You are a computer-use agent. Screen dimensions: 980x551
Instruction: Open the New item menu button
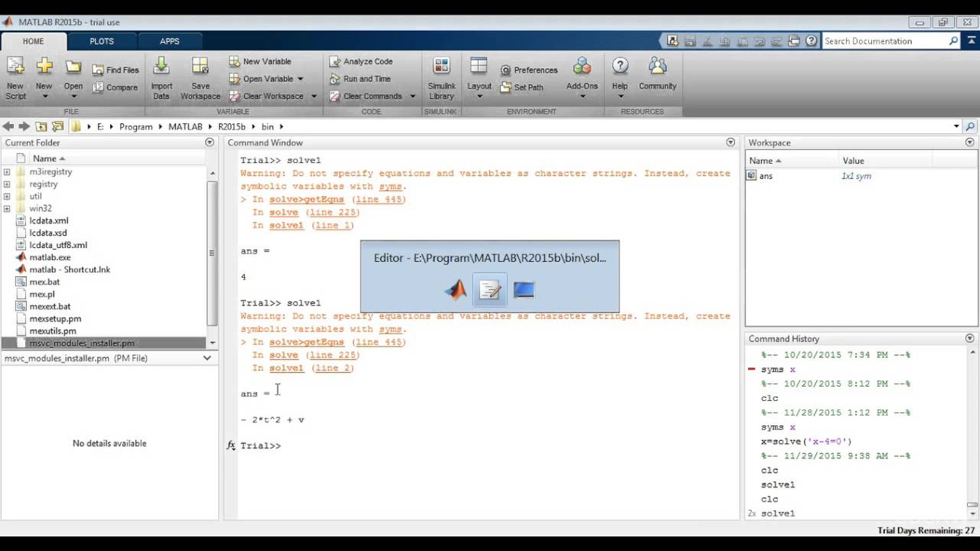click(x=44, y=79)
